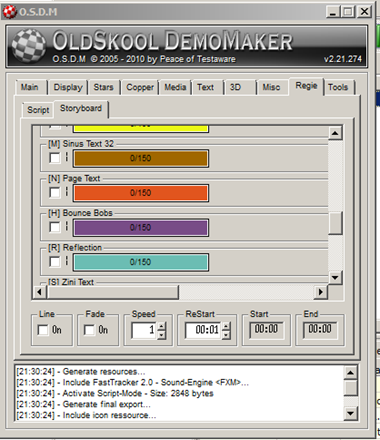Click the End time field
The image size is (380, 440).
click(x=320, y=330)
